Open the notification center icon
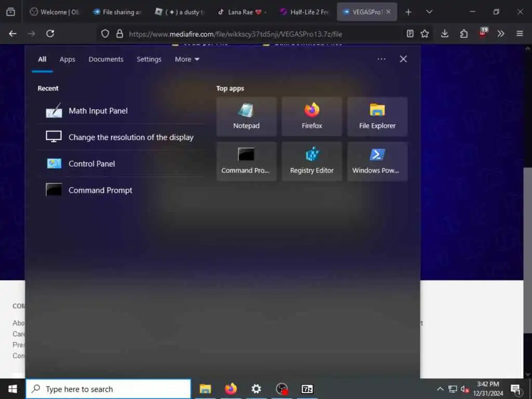 (x=516, y=389)
